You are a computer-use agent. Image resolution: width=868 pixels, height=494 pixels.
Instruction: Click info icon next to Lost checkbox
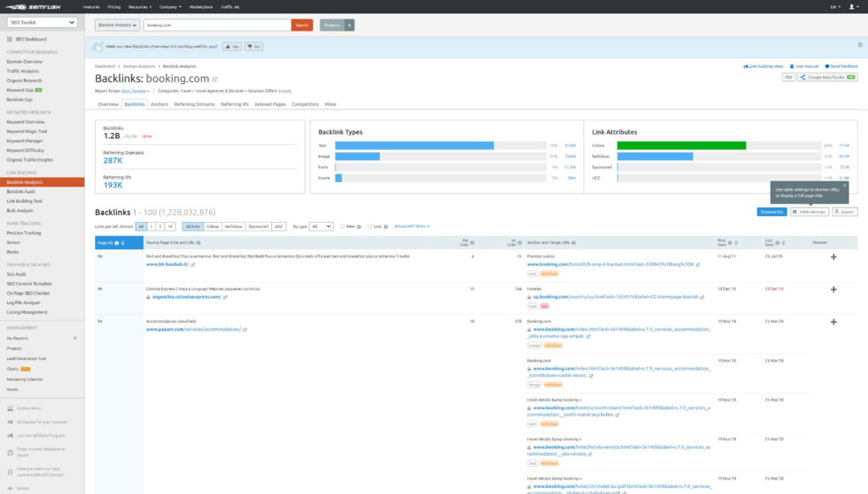386,227
